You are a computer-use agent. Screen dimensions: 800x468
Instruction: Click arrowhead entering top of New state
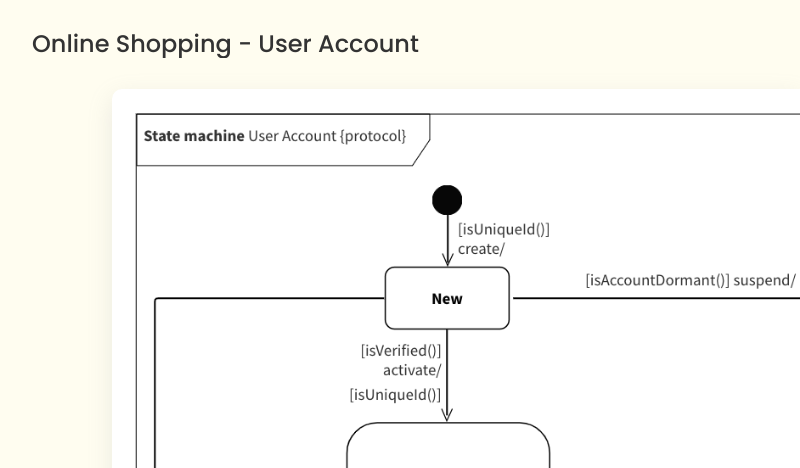(x=447, y=260)
